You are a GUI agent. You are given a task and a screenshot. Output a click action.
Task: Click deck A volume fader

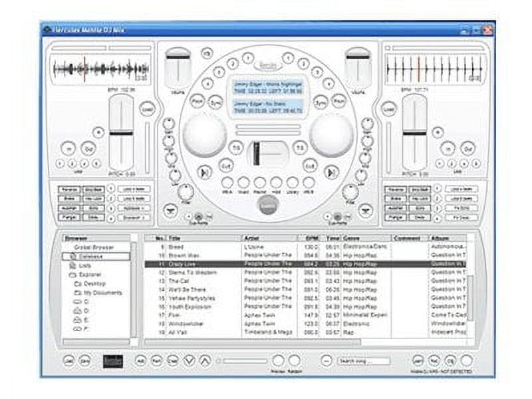178,68
